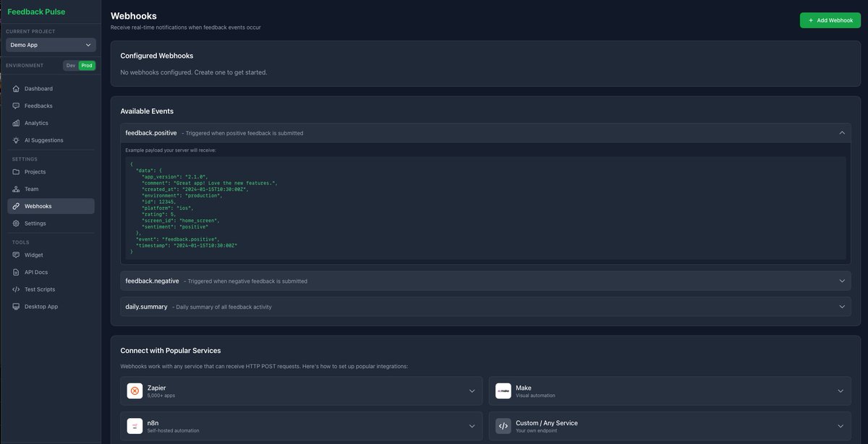Open the Team settings page
Image resolution: width=868 pixels, height=444 pixels.
pyautogui.click(x=51, y=189)
